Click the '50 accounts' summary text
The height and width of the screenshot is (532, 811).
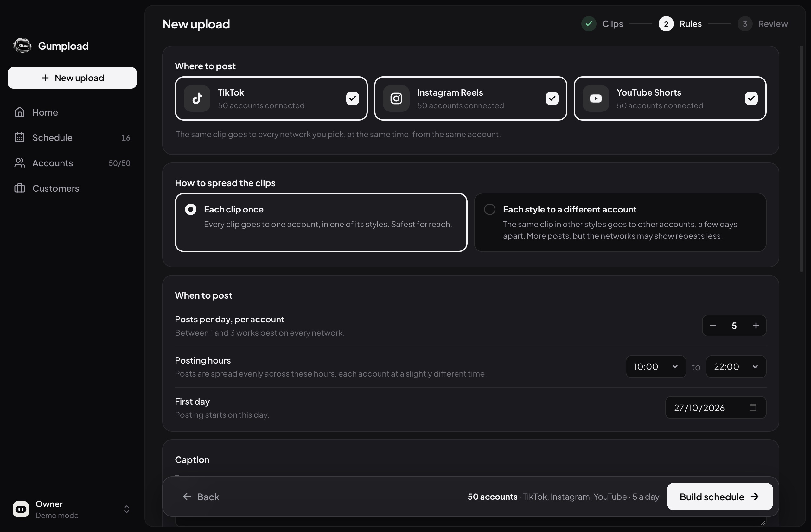(x=492, y=497)
